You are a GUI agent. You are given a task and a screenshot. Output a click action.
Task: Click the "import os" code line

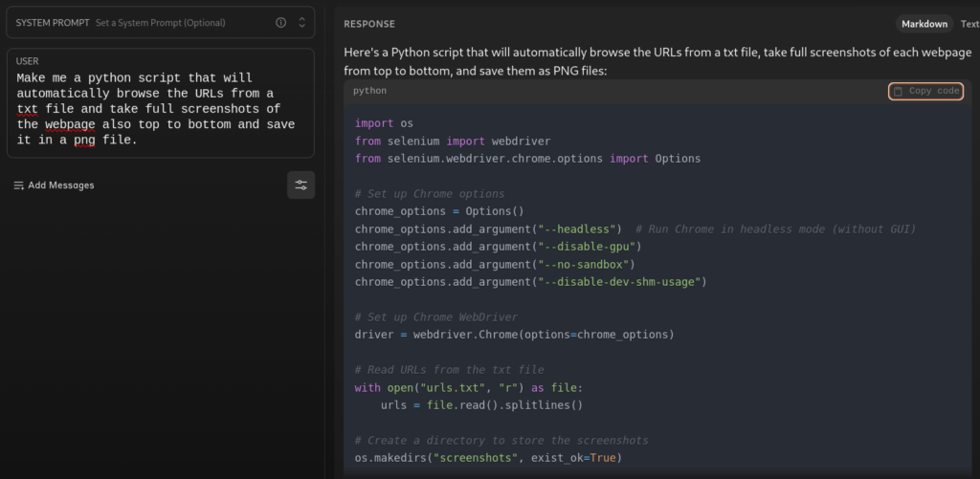click(x=384, y=123)
